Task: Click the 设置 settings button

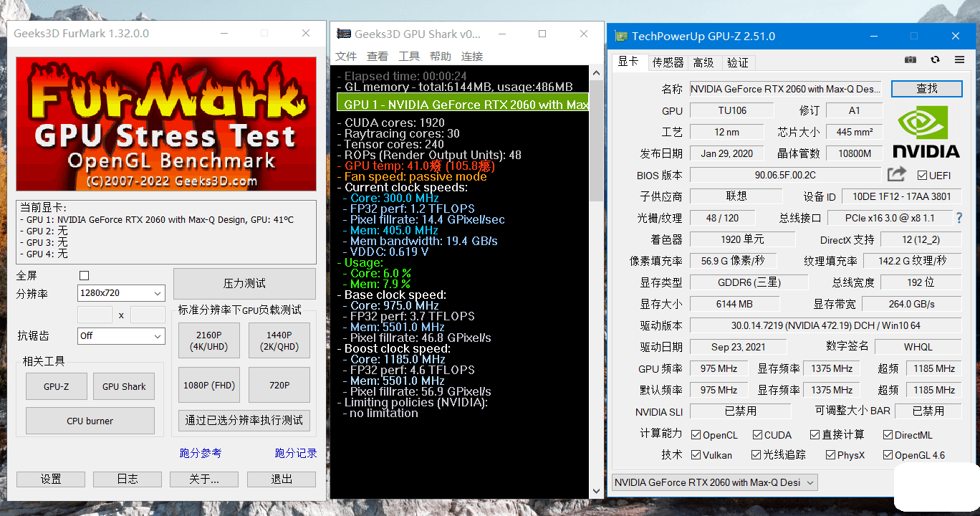Action: [51, 479]
